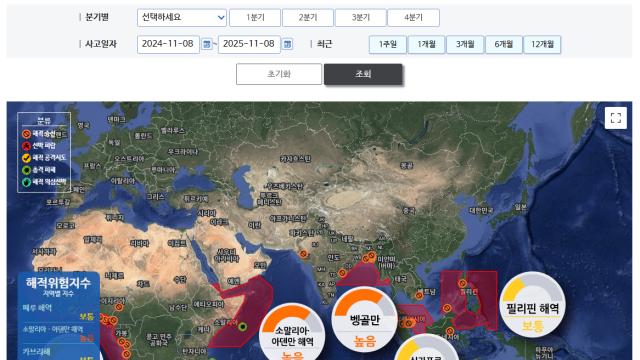Click the incident marker beside 베트남 label
This screenshot has height=360, width=640.
pyautogui.click(x=419, y=296)
